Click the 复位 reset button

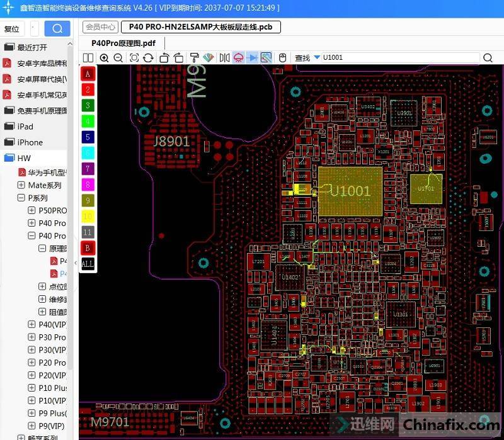click(x=12, y=29)
